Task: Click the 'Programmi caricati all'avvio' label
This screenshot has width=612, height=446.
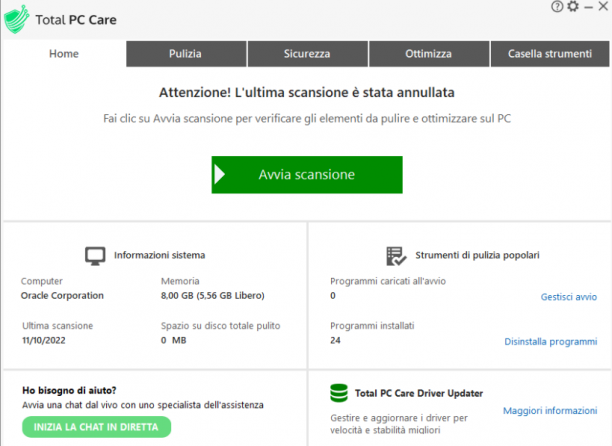Action: tap(388, 281)
